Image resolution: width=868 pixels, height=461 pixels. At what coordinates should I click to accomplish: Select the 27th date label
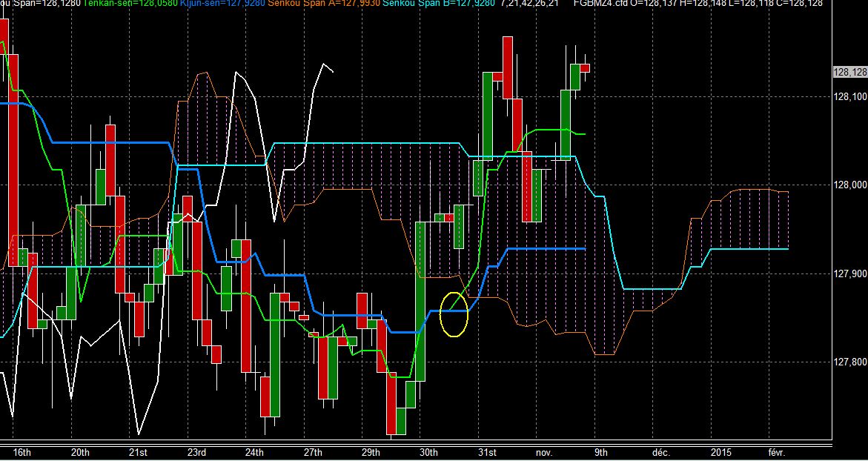(313, 453)
